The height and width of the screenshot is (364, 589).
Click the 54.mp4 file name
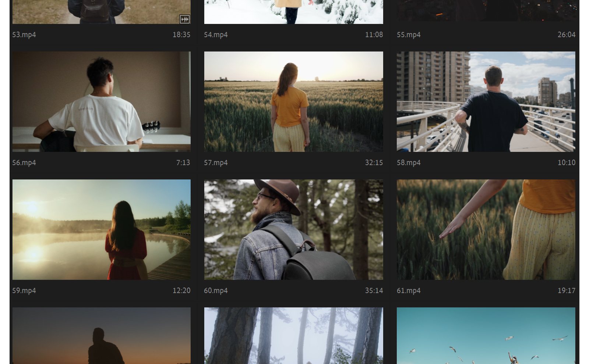pos(216,35)
